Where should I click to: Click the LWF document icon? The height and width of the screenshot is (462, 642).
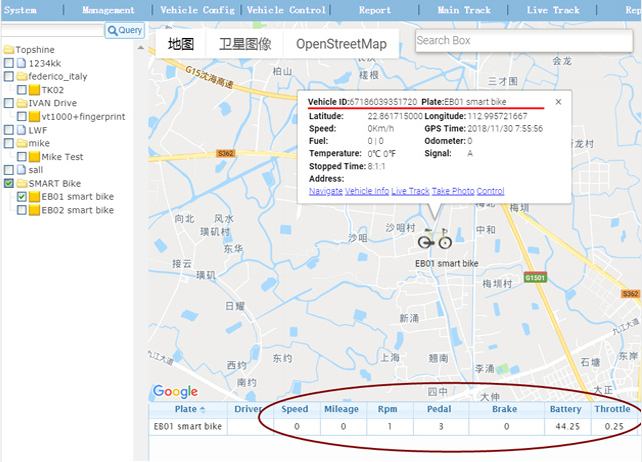pyautogui.click(x=21, y=130)
